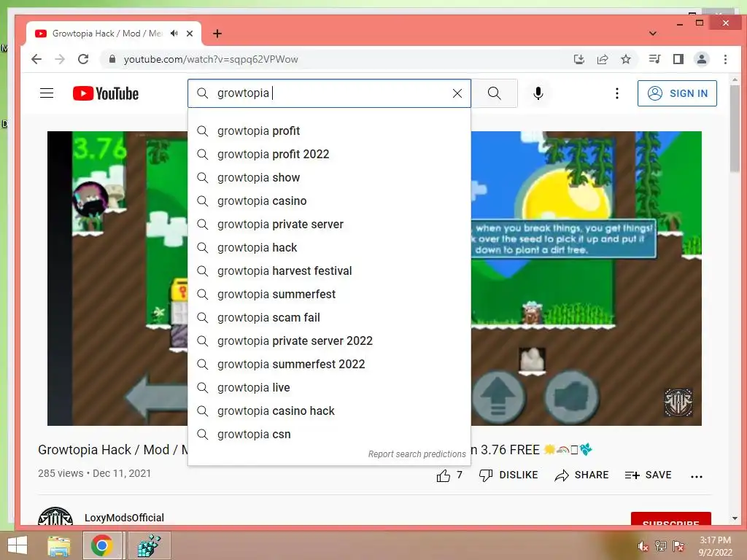Click the scrollbar down arrow
The width and height of the screenshot is (747, 560).
pyautogui.click(x=735, y=518)
